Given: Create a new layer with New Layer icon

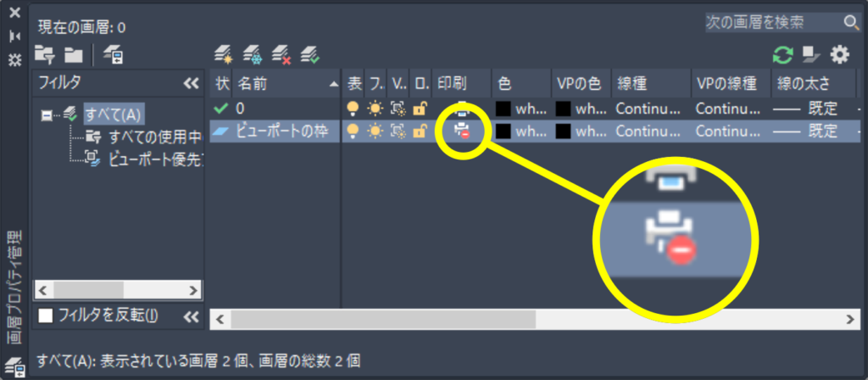Looking at the screenshot, I should [x=224, y=54].
